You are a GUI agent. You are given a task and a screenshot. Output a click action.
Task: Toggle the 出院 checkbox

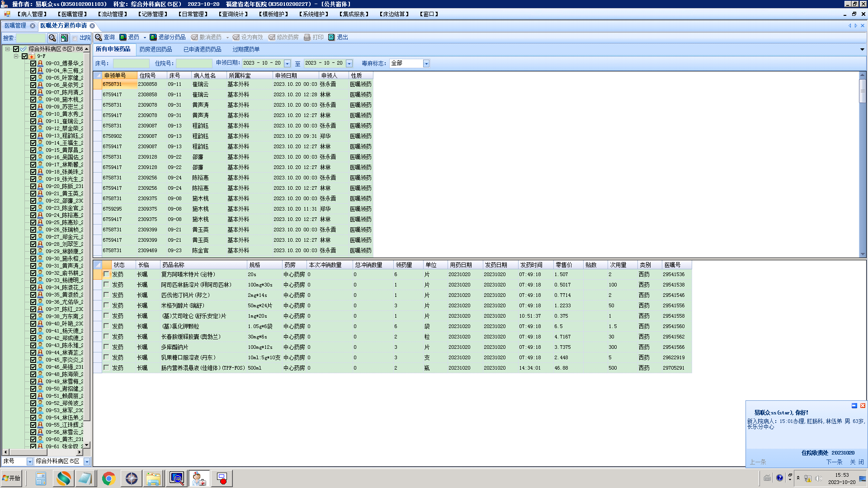(x=75, y=38)
